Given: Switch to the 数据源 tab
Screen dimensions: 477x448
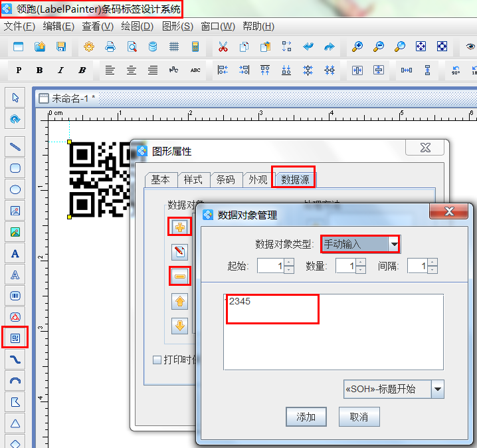Looking at the screenshot, I should tap(295, 180).
